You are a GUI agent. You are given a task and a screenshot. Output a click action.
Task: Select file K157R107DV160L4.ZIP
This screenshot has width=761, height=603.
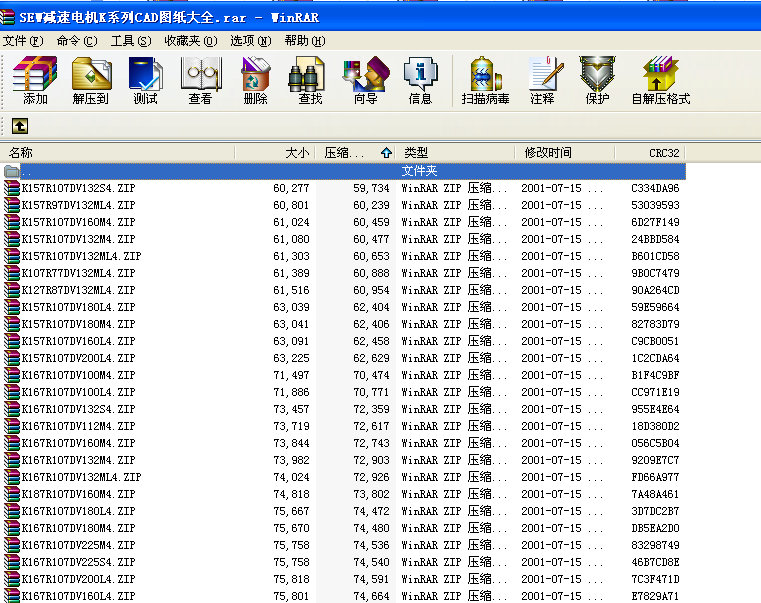(x=79, y=341)
